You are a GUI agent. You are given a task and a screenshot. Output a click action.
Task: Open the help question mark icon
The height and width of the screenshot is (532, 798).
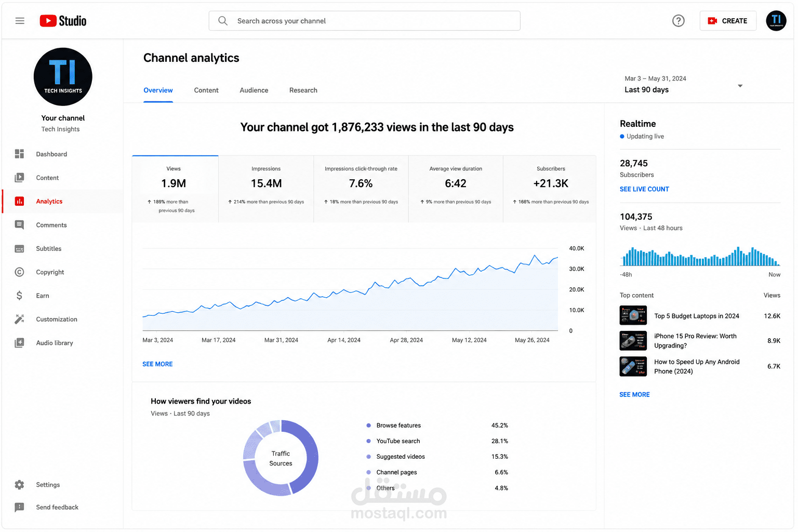(x=679, y=21)
